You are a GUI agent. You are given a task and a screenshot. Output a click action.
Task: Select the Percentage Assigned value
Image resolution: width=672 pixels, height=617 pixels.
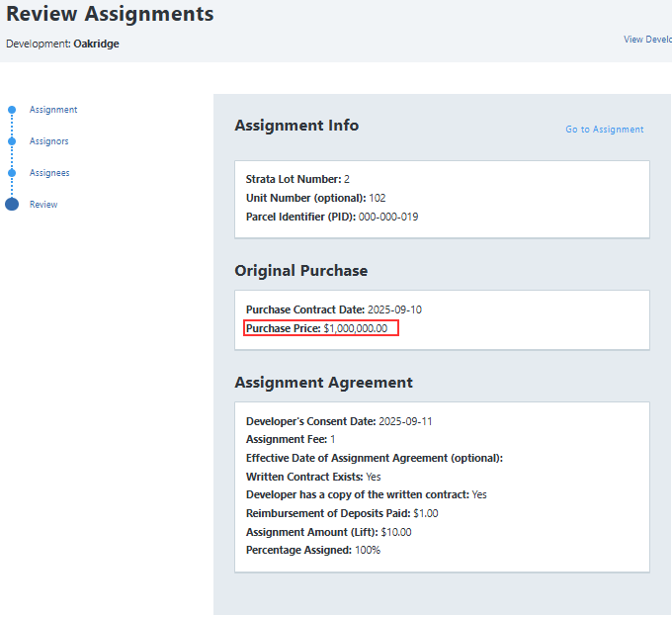367,550
